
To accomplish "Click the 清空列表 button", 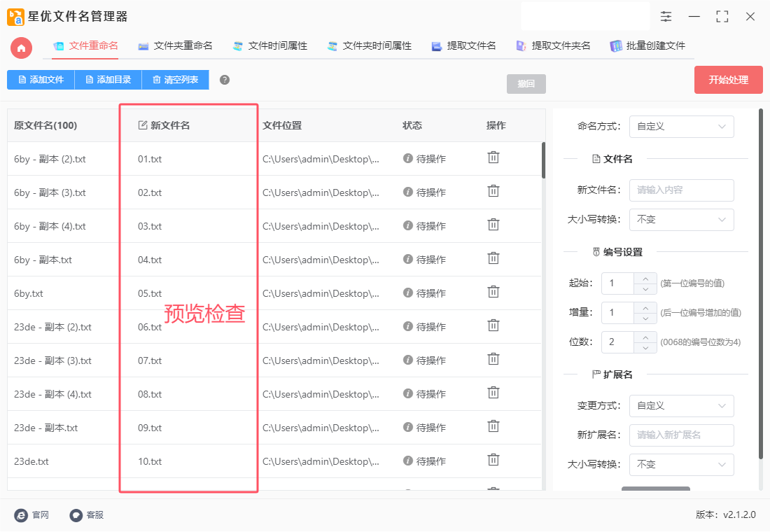I will (175, 80).
